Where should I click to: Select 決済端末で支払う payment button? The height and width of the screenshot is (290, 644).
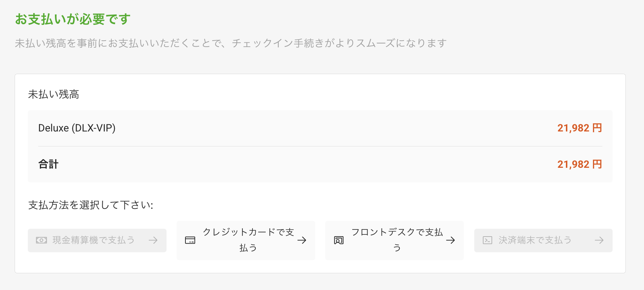click(x=543, y=240)
